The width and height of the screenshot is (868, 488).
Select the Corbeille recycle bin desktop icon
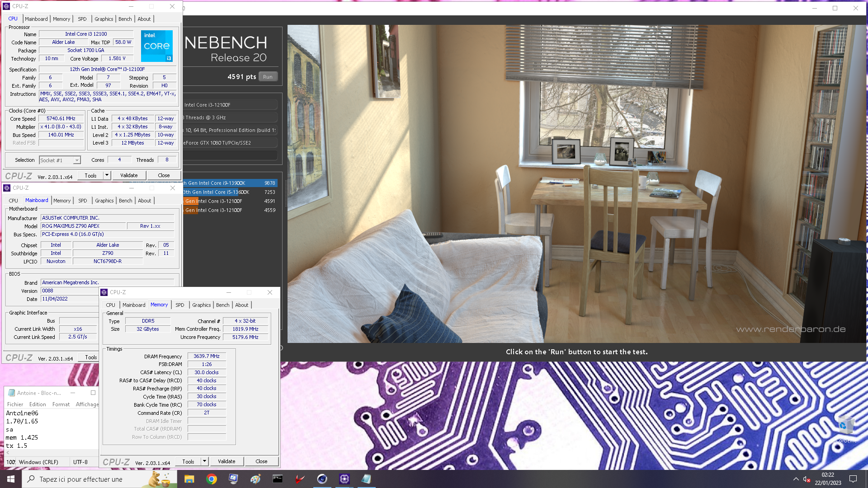[845, 429]
